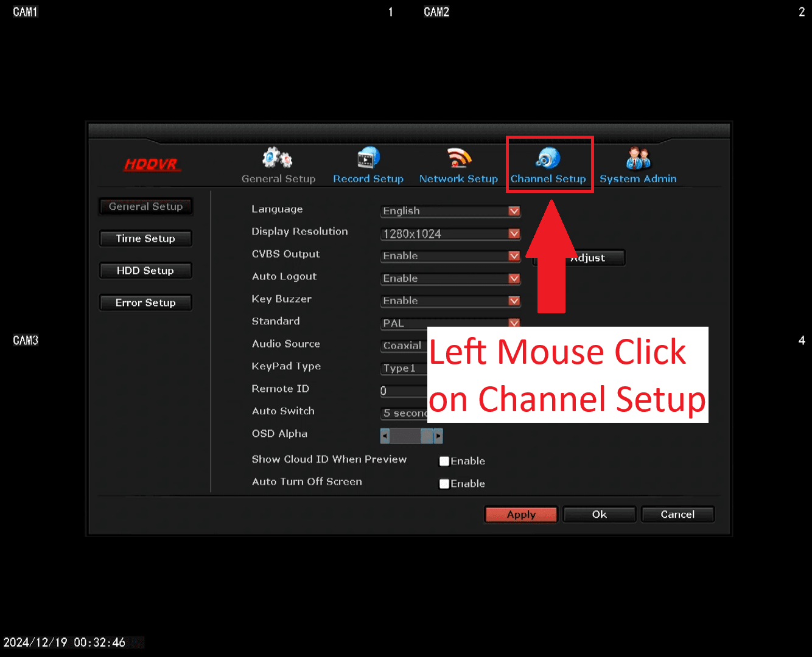Open the Key Buzzer dropdown

click(x=450, y=301)
